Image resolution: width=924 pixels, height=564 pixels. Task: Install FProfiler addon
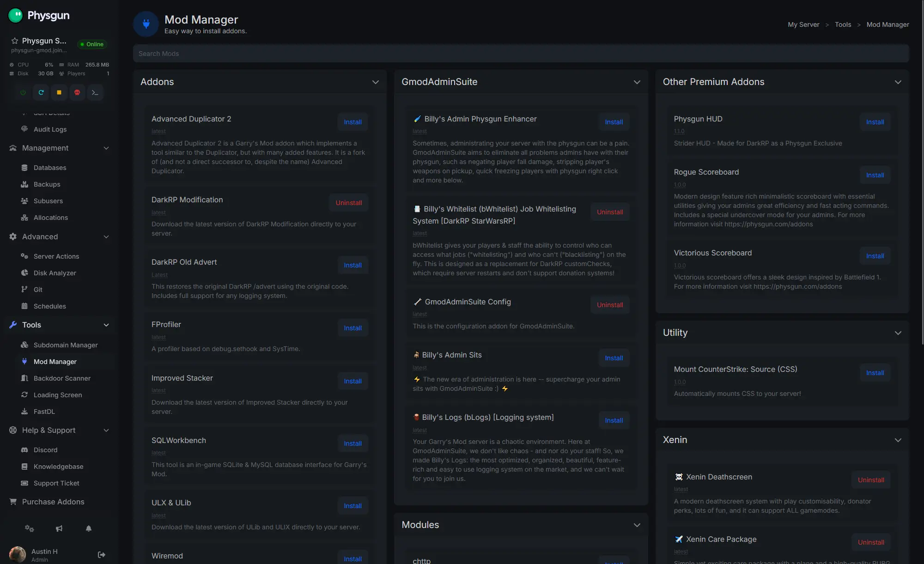click(353, 328)
